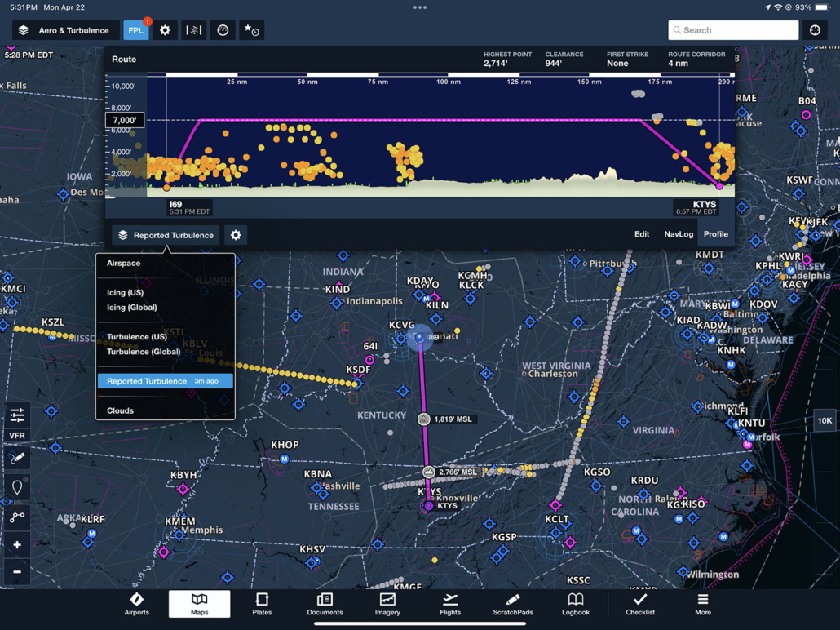840x630 pixels.
Task: Open the FPL flight plan editor
Action: pos(135,29)
